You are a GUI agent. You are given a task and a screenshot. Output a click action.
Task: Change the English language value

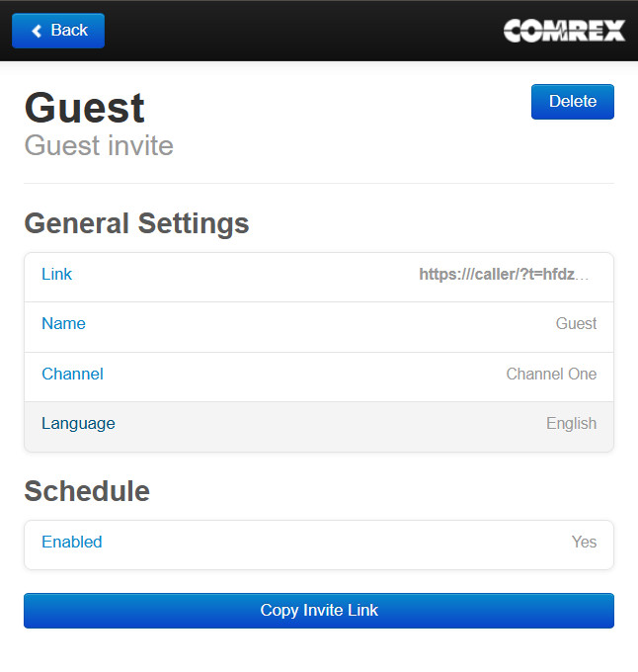point(571,424)
